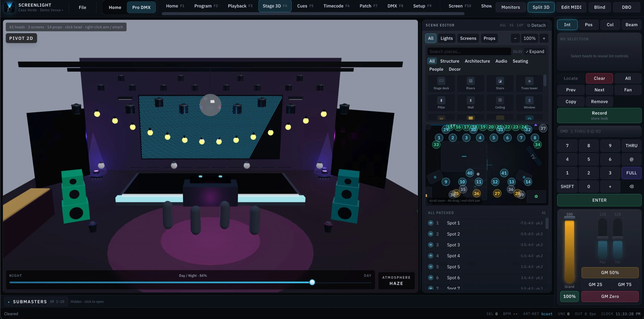This screenshot has height=319, width=644.
Task: Increase the scene editor zoom with plus
Action: coord(544,38)
